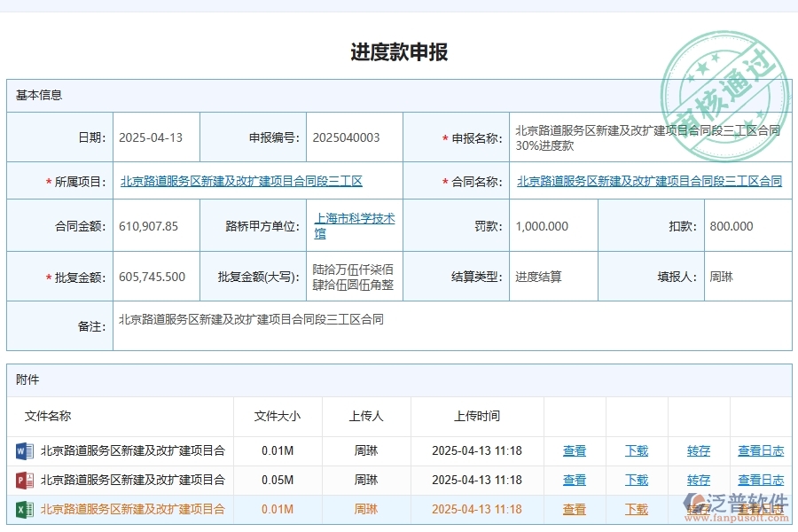This screenshot has height=532, width=798.
Task: Click 下载 on the second attachment
Action: click(x=637, y=479)
